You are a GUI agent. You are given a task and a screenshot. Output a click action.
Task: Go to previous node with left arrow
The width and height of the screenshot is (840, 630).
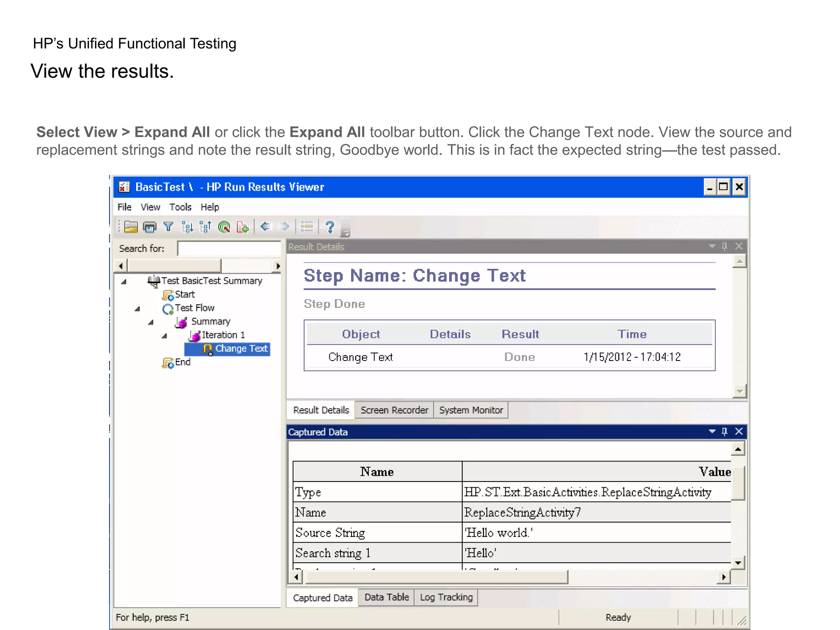click(266, 226)
